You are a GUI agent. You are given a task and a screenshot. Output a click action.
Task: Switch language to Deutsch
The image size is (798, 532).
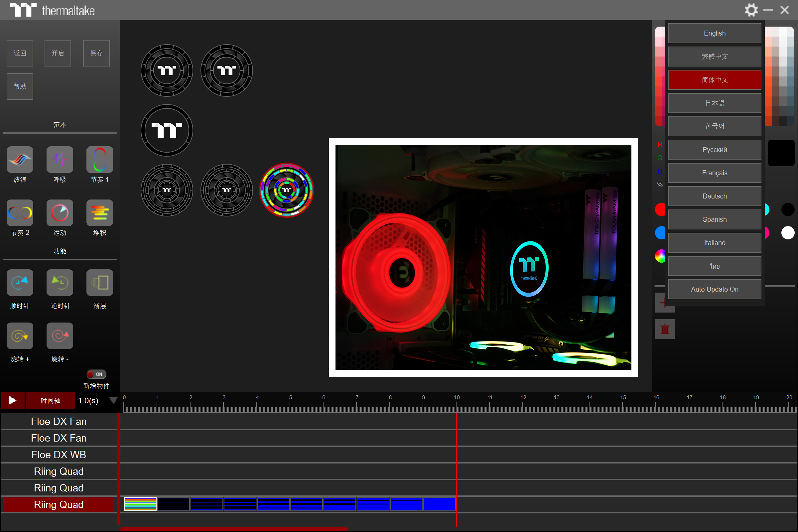(714, 196)
